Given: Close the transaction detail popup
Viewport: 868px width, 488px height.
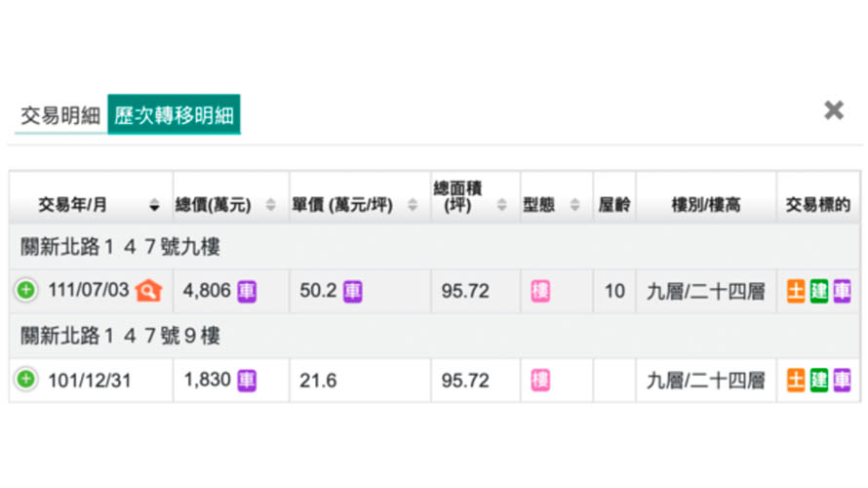Looking at the screenshot, I should (x=833, y=110).
